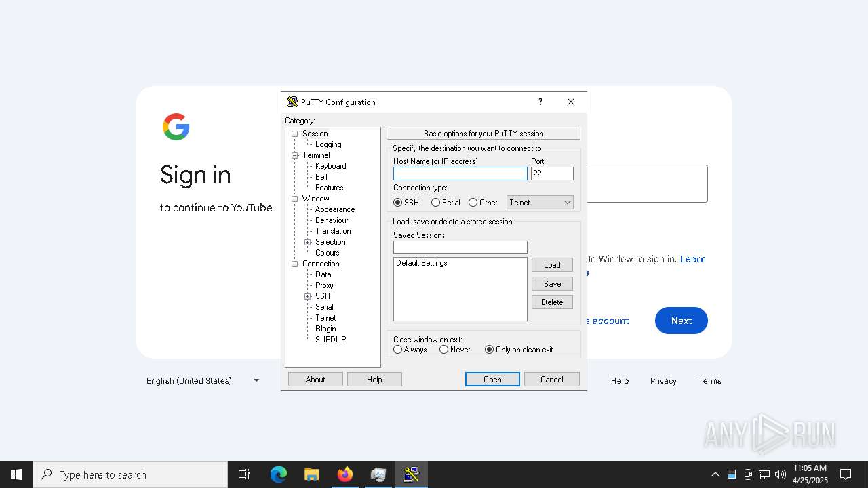The width and height of the screenshot is (868, 488).
Task: Select Default Settings in the sessions list
Action: (x=422, y=263)
